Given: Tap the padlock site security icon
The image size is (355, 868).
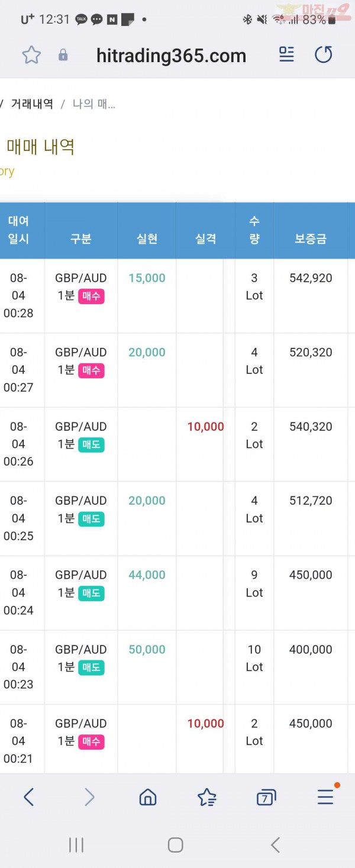Looking at the screenshot, I should click(63, 56).
